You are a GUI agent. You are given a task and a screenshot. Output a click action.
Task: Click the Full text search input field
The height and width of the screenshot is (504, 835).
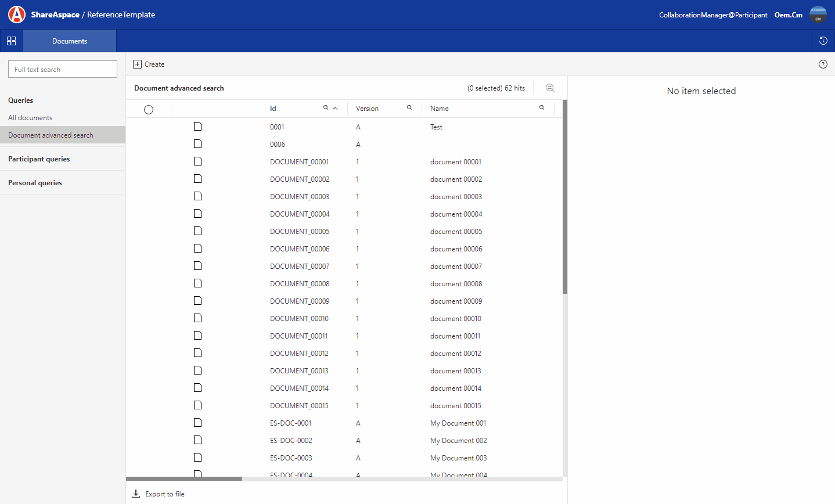click(x=62, y=69)
